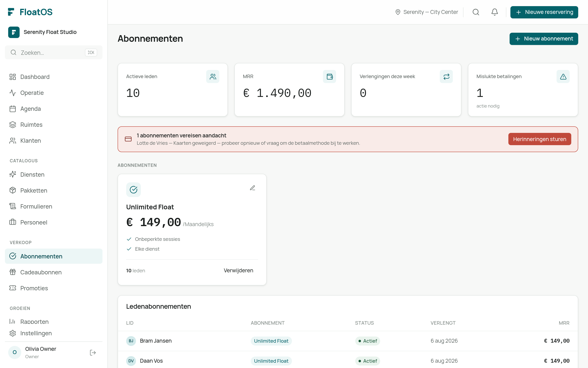This screenshot has width=588, height=368.
Task: Click the Serenity — City Center location selector
Action: pyautogui.click(x=427, y=12)
